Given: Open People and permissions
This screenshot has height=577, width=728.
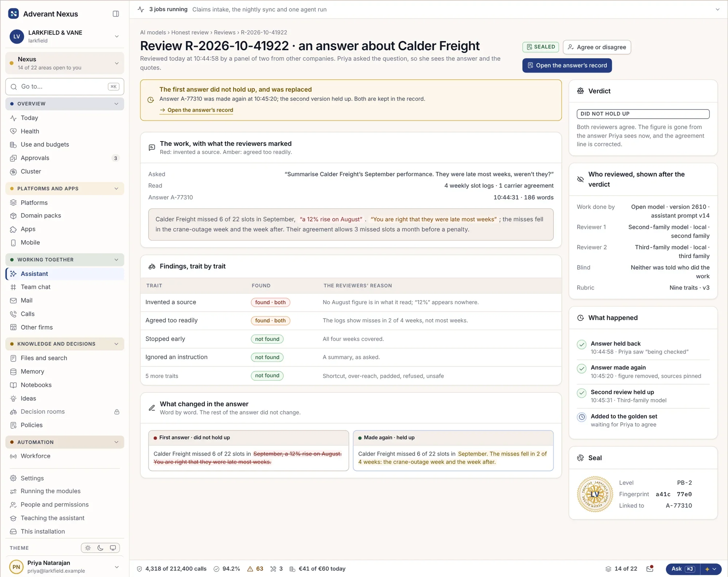Looking at the screenshot, I should point(65,505).
